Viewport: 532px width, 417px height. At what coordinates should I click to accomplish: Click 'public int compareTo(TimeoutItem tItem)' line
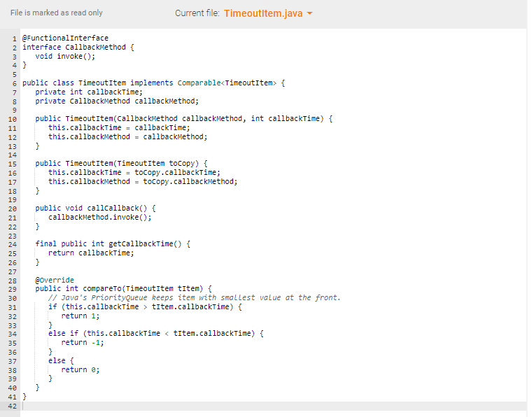[123, 288]
